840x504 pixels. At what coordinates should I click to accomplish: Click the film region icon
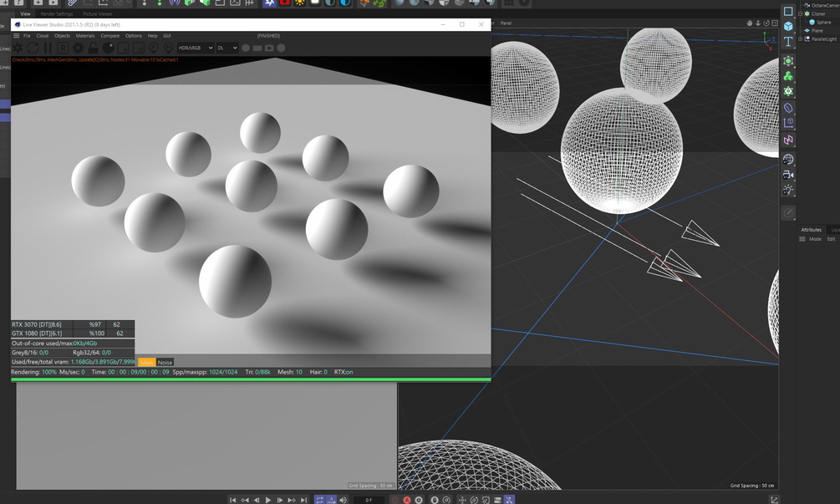(x=138, y=48)
